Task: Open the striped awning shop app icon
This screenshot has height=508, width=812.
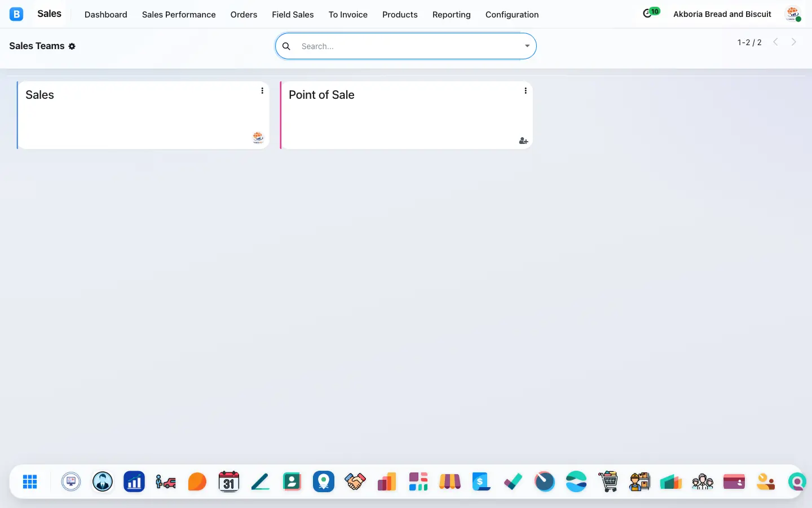Action: [450, 481]
